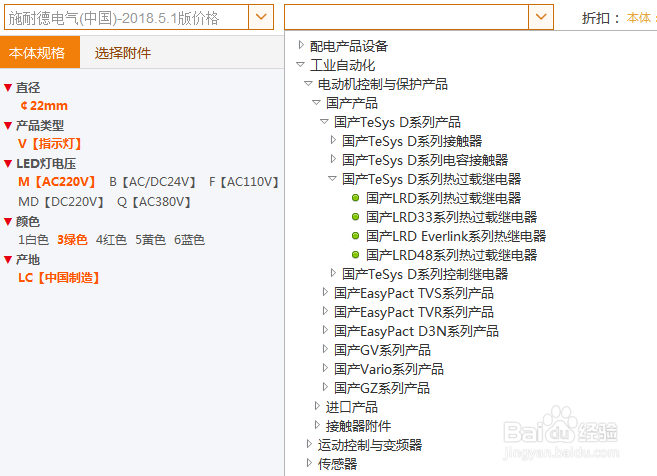The image size is (657, 476).
Task: Expand the 国产GZ系列产品 node arrow
Action: [x=325, y=387]
